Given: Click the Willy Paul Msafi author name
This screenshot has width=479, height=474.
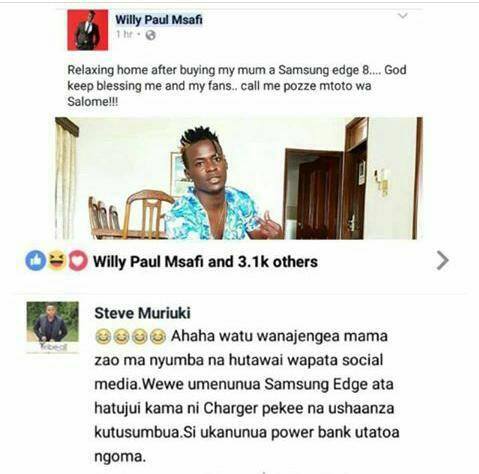Looking at the screenshot, I should pyautogui.click(x=159, y=20).
